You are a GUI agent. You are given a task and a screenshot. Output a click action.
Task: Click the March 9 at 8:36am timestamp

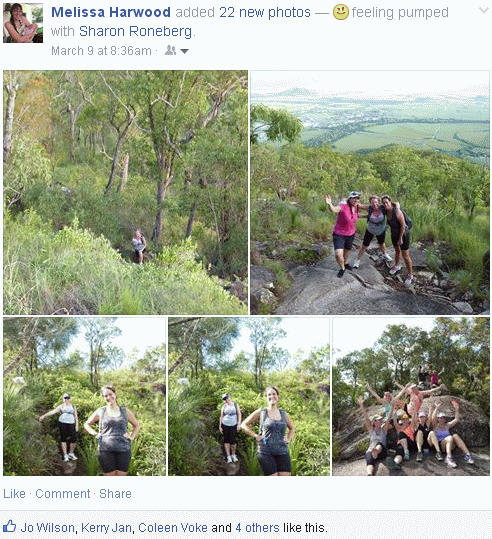pos(101,51)
